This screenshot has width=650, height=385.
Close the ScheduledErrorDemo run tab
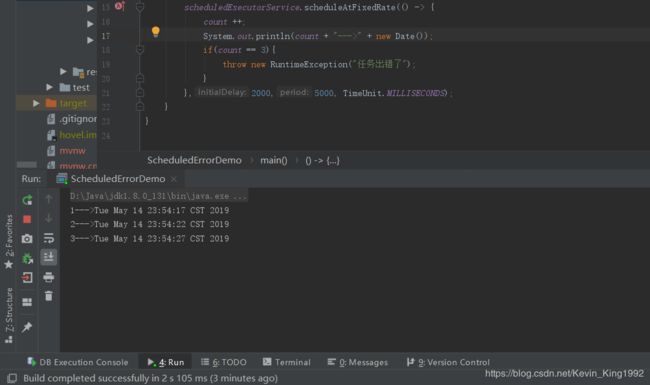pos(174,179)
